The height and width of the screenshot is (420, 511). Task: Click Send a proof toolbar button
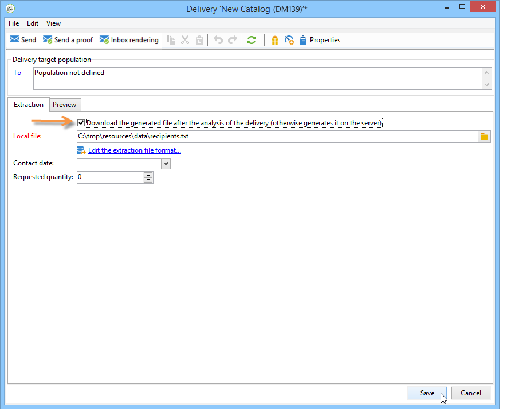click(x=68, y=40)
